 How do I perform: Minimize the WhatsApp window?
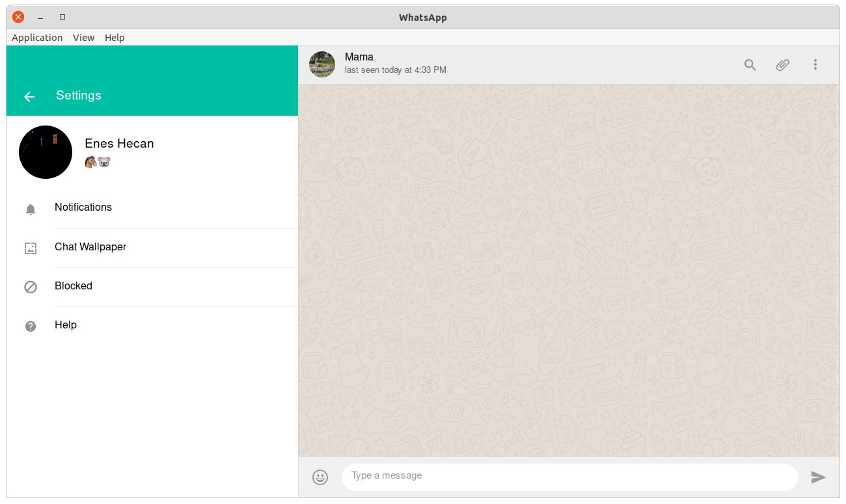(x=40, y=17)
